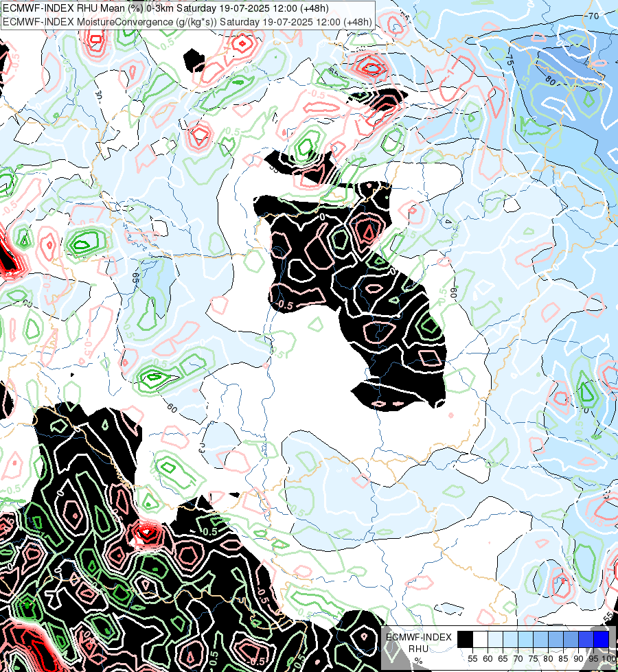
Task: Pick the legend swatch between 80 and 85
Action: click(556, 639)
